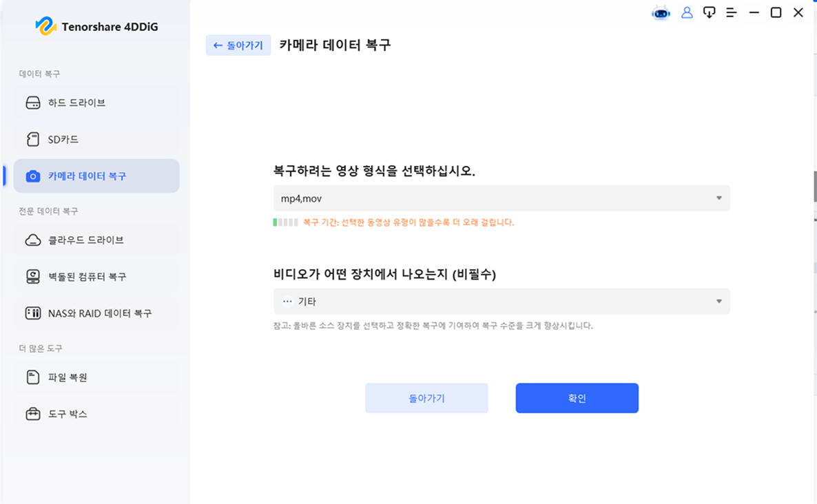
Task: Click the camera icon in sidebar
Action: pos(33,176)
